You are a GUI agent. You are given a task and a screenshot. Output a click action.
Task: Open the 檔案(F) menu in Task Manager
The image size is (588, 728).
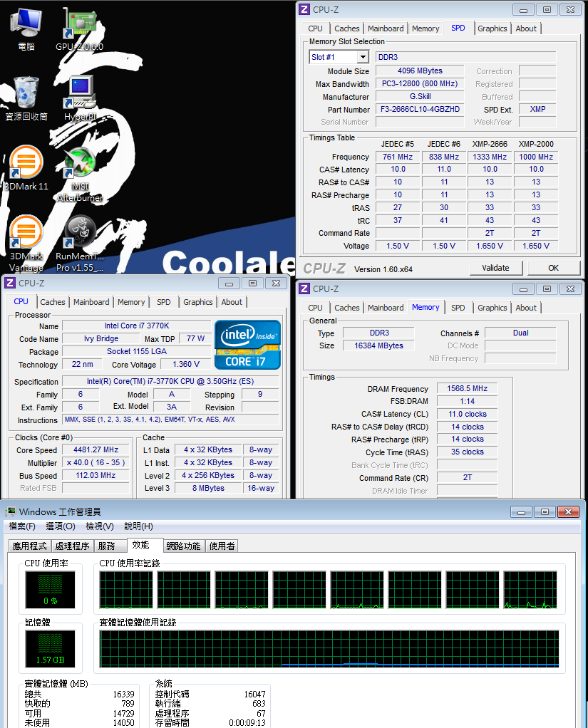click(22, 526)
